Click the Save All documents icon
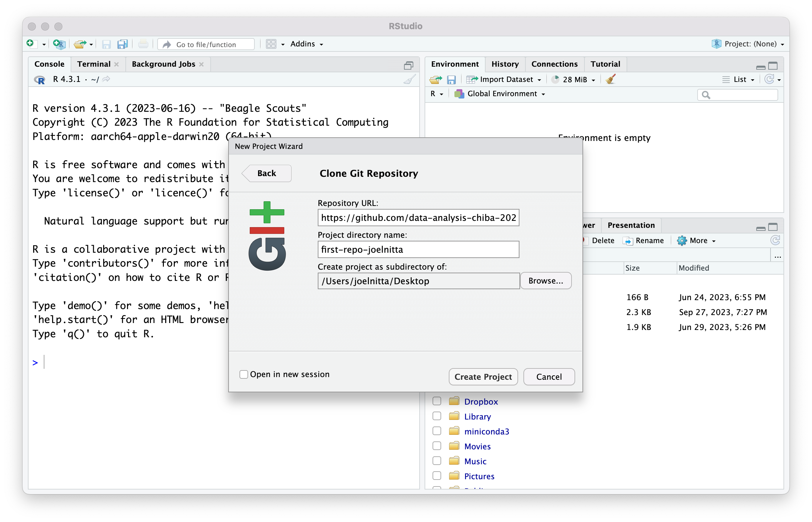This screenshot has width=812, height=522. tap(122, 44)
